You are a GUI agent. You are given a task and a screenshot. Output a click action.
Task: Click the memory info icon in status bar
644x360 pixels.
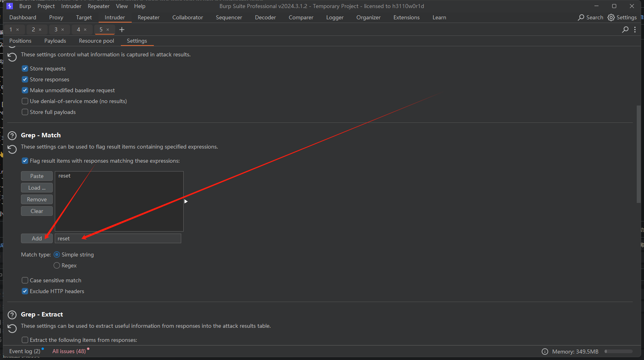545,352
